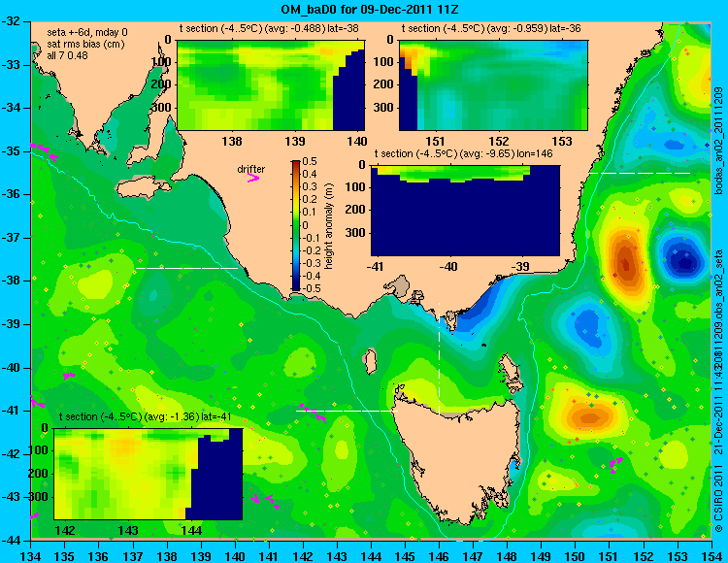Viewport: 728px width, 563px height.
Task: Open the lat=-36 temperature section inset plot
Action: tap(493, 85)
